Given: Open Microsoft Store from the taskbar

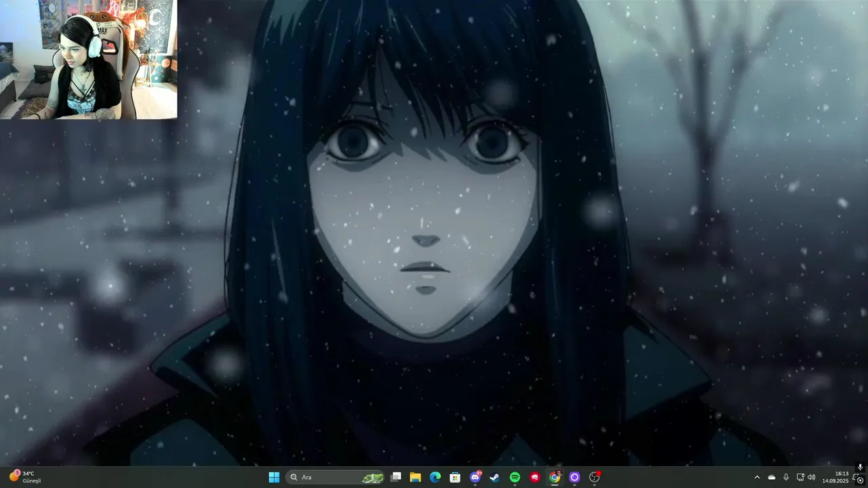Looking at the screenshot, I should pos(455,477).
